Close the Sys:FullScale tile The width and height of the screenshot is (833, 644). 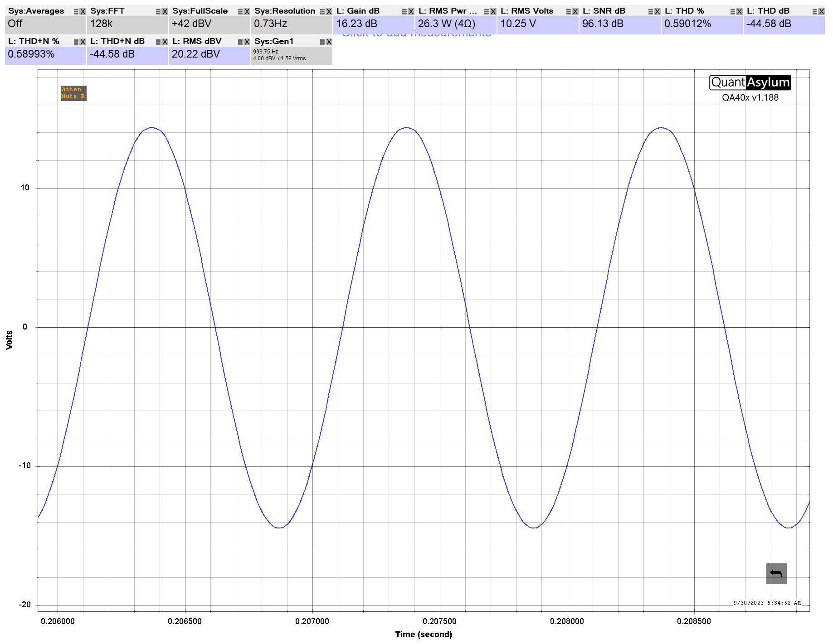(x=247, y=11)
